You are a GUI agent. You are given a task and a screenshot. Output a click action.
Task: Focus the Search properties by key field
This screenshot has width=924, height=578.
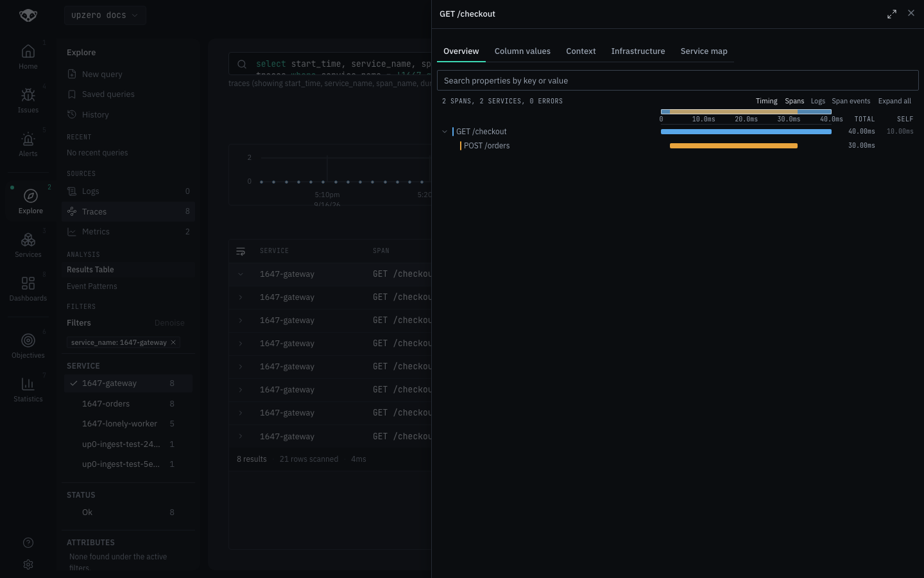678,80
